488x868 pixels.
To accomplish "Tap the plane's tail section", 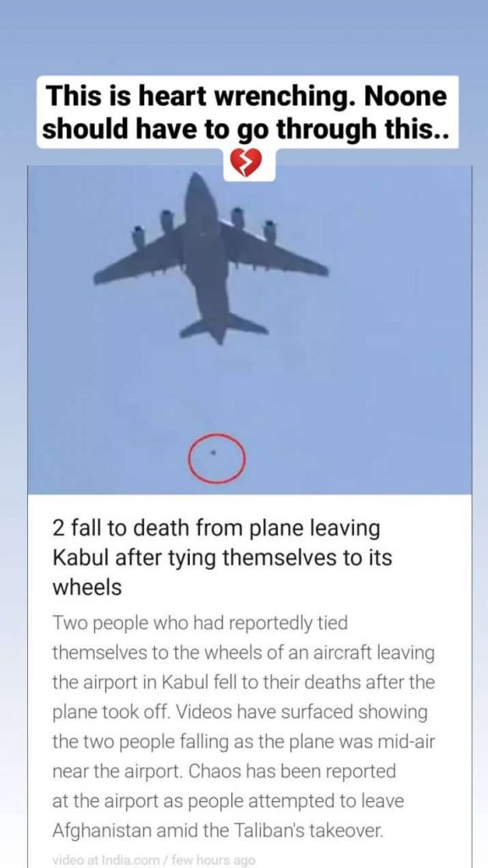I will (x=221, y=326).
